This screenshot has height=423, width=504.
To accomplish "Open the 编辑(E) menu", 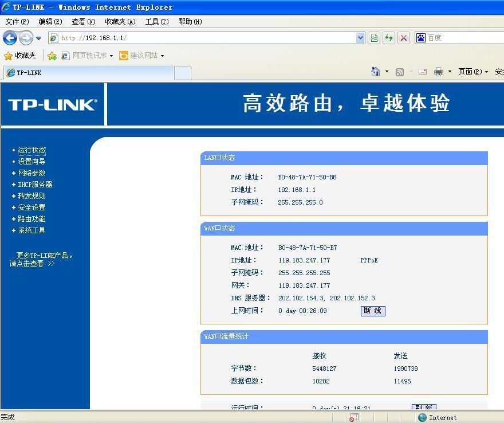I will (50, 22).
